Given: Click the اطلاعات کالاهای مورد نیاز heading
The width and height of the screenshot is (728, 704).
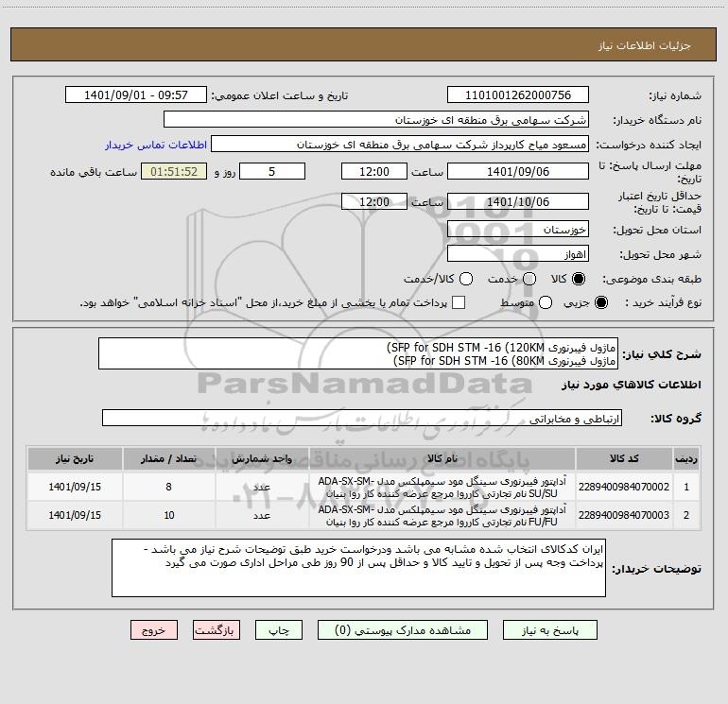Looking at the screenshot, I should coord(631,385).
